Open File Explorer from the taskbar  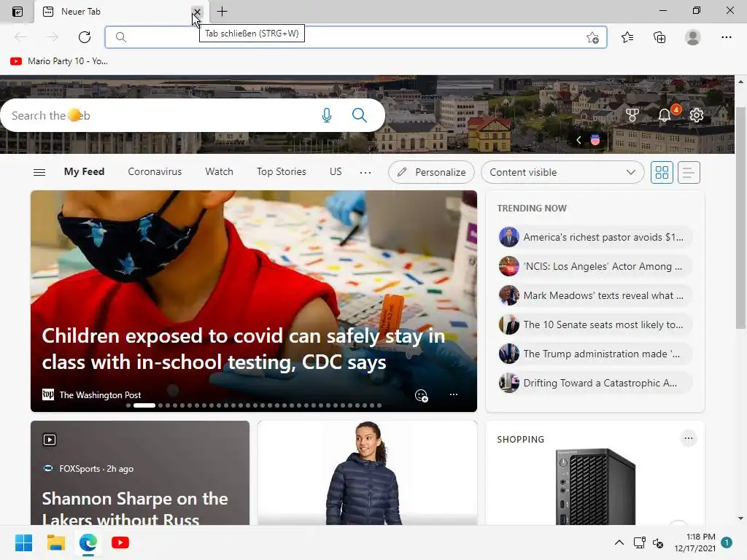point(55,542)
